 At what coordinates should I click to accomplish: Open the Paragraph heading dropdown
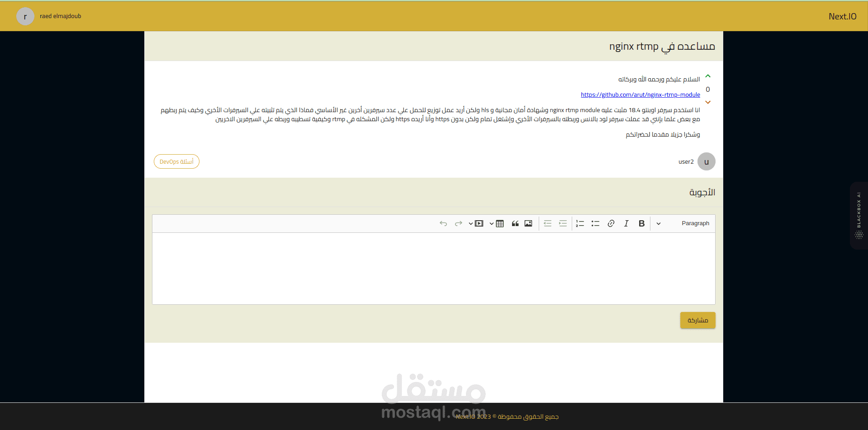(683, 223)
